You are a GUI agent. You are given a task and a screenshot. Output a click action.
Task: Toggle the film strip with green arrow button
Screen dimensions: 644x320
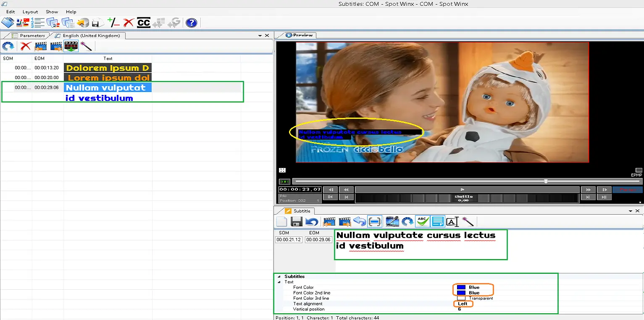71,46
